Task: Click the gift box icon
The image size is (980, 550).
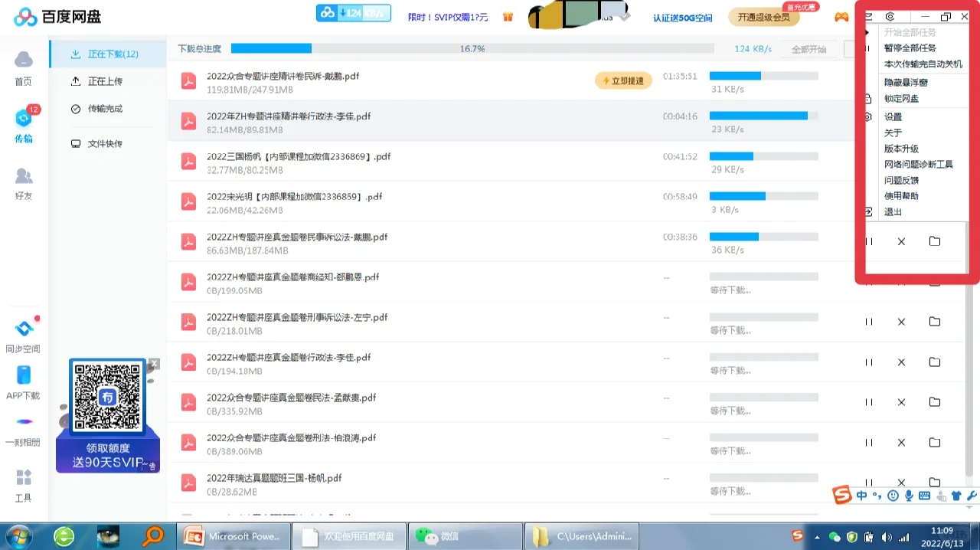Action: pos(508,17)
